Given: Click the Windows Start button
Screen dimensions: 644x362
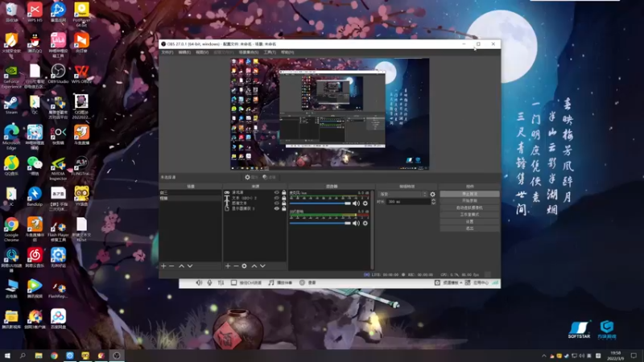Looking at the screenshot, I should click(x=7, y=356).
